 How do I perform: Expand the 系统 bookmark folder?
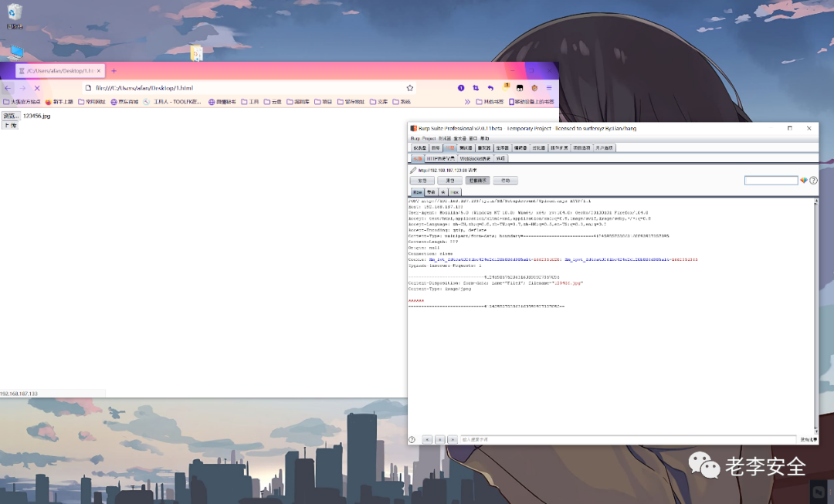402,102
